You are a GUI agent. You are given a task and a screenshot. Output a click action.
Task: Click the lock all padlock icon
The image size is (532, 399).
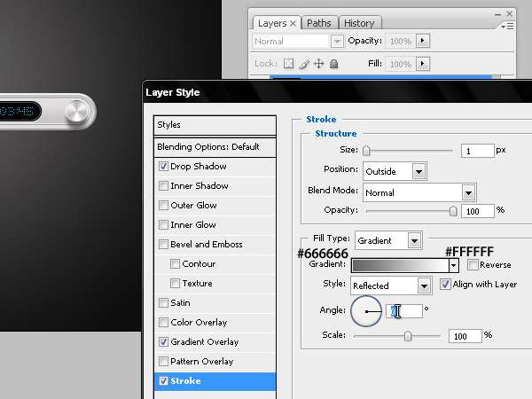pos(332,64)
